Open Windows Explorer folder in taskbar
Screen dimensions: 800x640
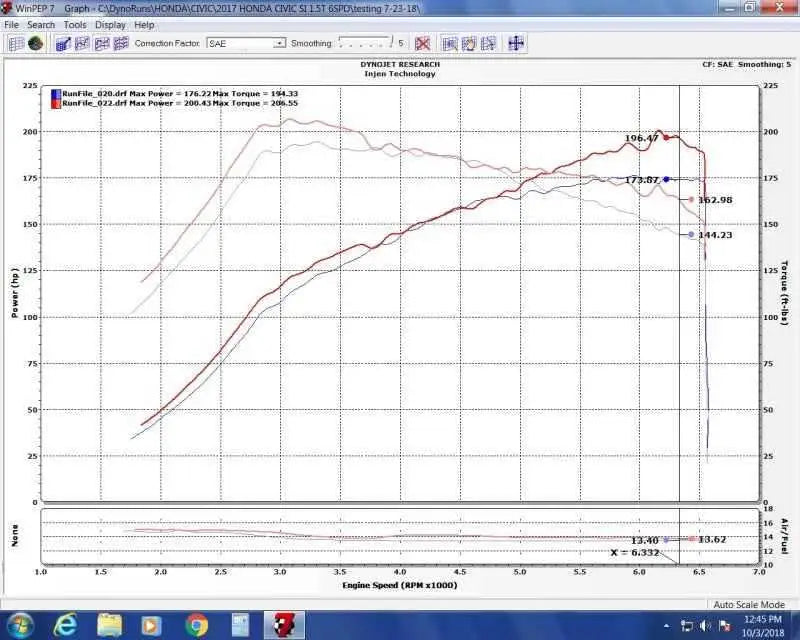coord(110,625)
